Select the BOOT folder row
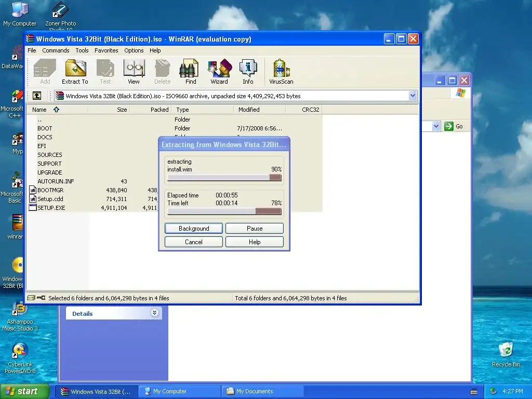The image size is (532, 399). [x=176, y=128]
